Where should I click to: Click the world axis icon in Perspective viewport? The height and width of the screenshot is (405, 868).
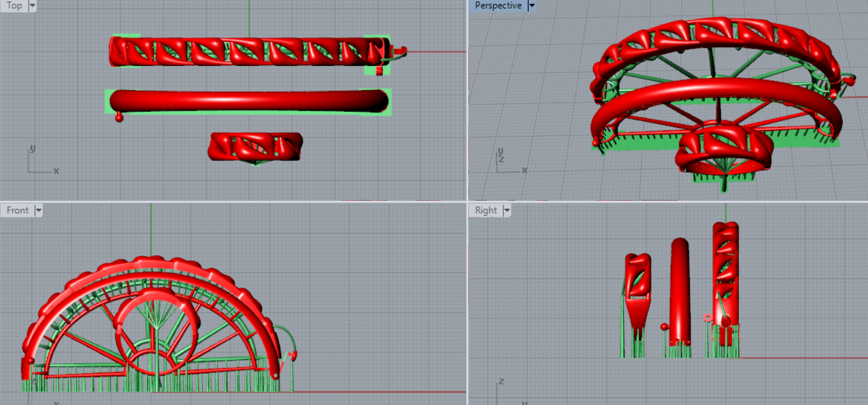click(x=509, y=162)
